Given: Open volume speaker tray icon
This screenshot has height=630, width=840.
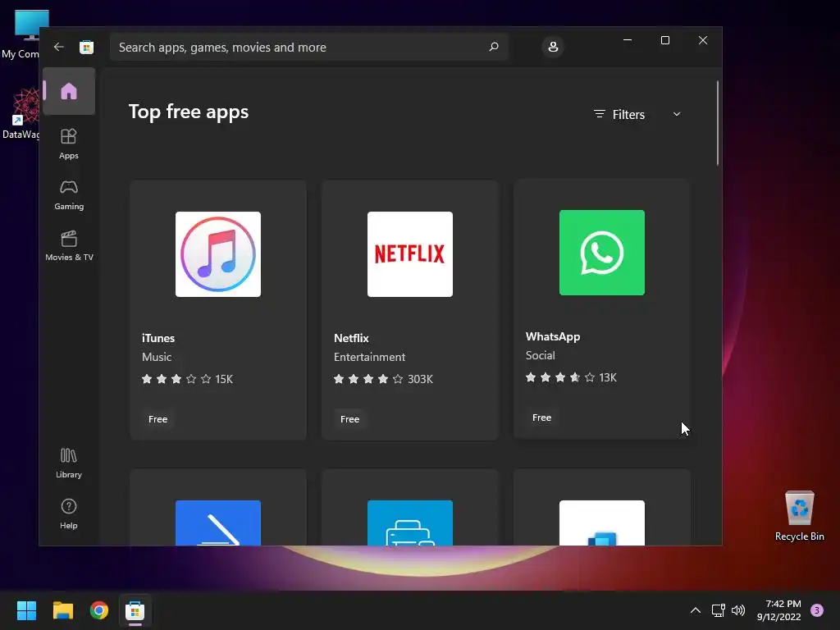Looking at the screenshot, I should [738, 610].
